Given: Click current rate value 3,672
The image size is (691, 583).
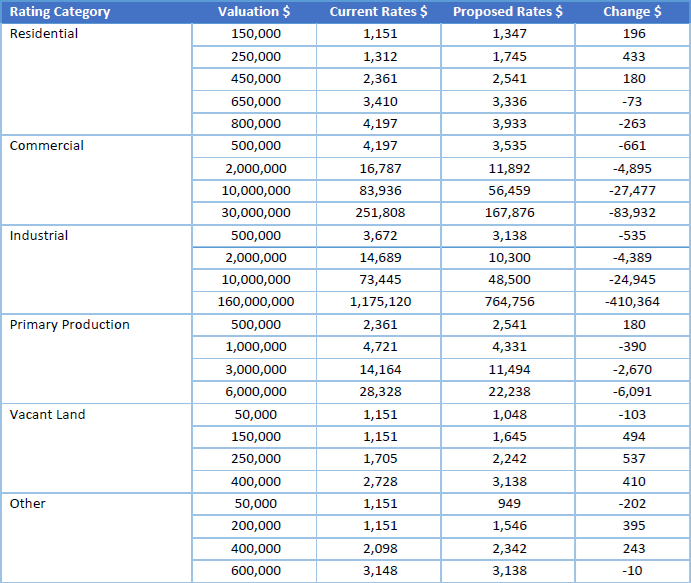Looking at the screenshot, I should click(380, 236).
